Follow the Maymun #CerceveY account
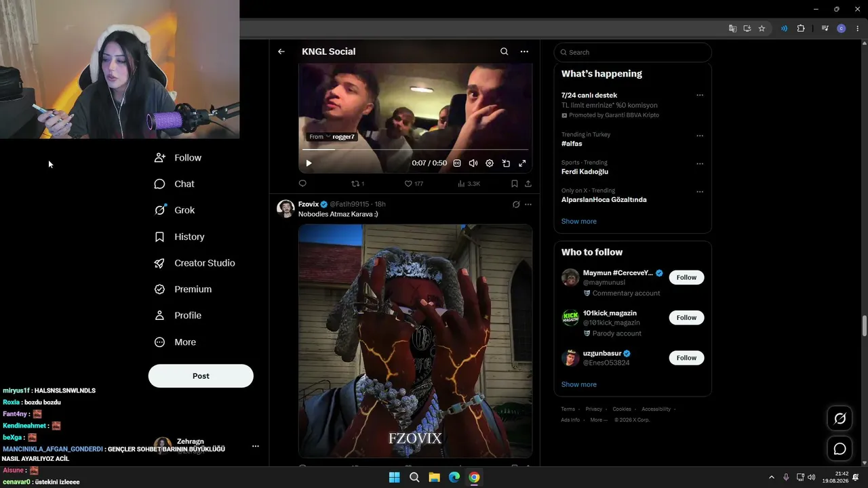This screenshot has width=868, height=488. coord(686,277)
